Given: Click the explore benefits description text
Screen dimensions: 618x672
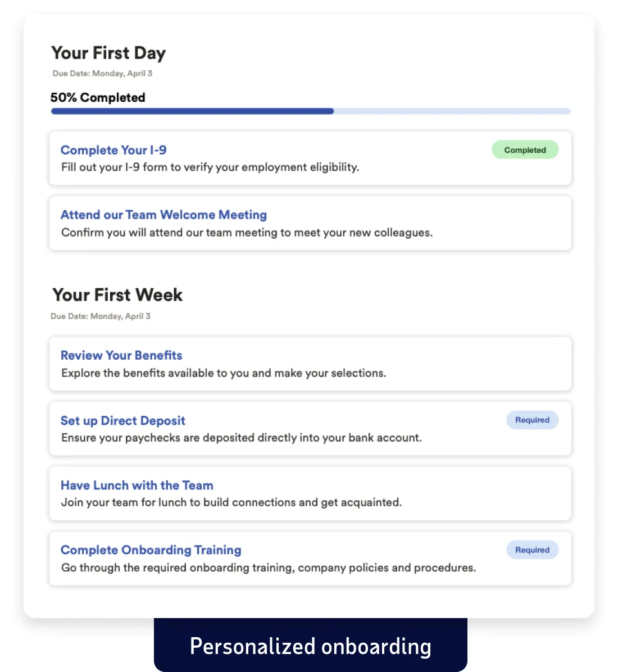Looking at the screenshot, I should 224,373.
